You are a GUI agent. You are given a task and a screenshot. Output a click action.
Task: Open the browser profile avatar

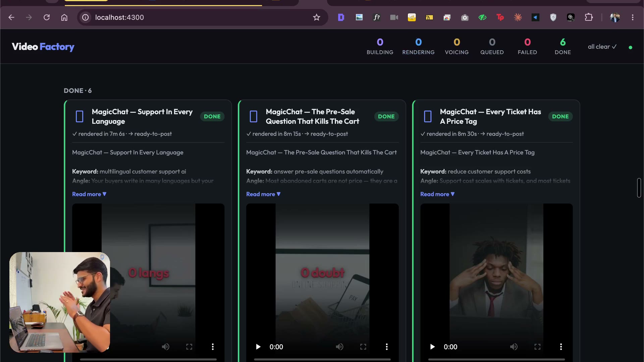[x=615, y=17]
